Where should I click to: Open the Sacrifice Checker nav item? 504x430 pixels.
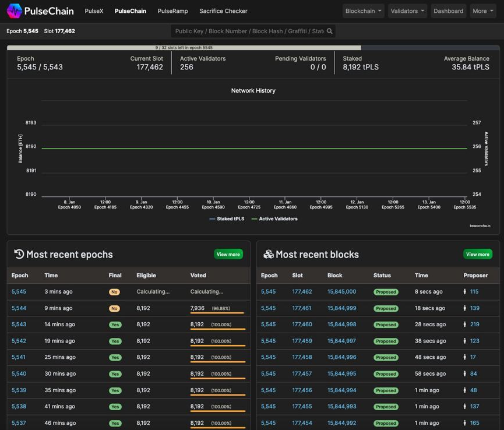tap(223, 11)
